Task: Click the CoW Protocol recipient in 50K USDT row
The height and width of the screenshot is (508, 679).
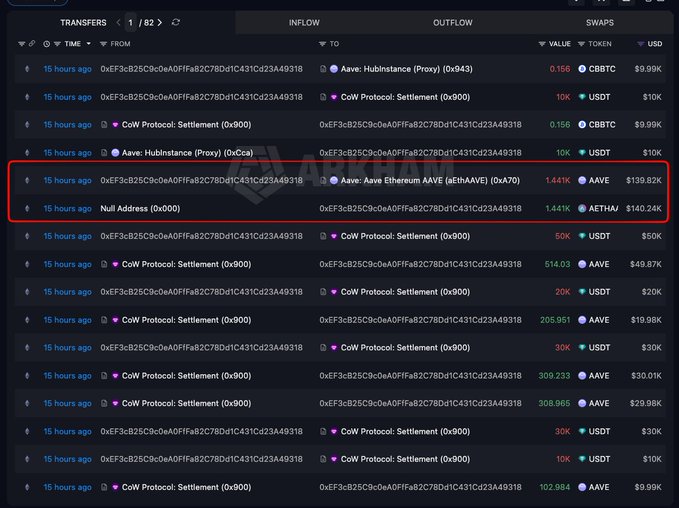Action: tap(405, 236)
